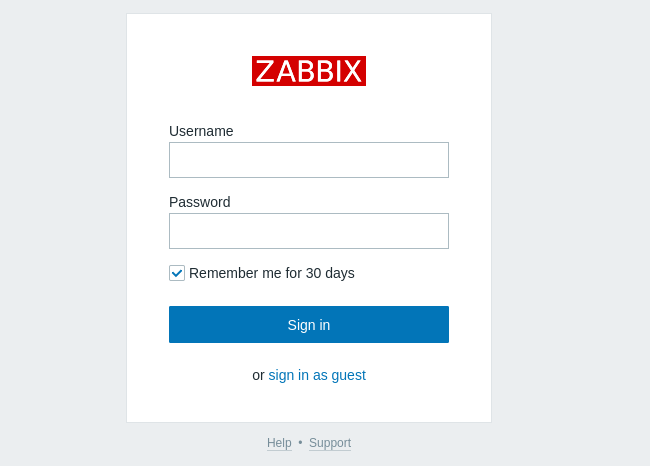Click the letter Z in ZABBIX logo
Screen dimensions: 650x466
pyautogui.click(x=265, y=71)
